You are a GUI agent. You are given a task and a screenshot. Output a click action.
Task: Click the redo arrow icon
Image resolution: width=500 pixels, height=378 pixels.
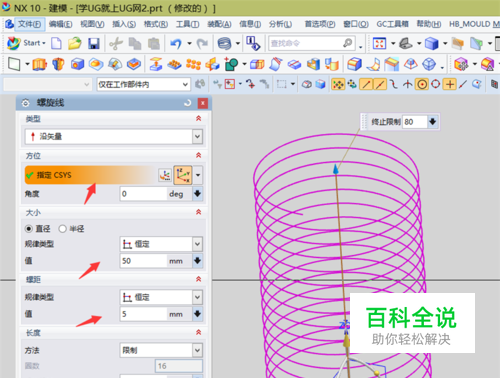[x=202, y=43]
